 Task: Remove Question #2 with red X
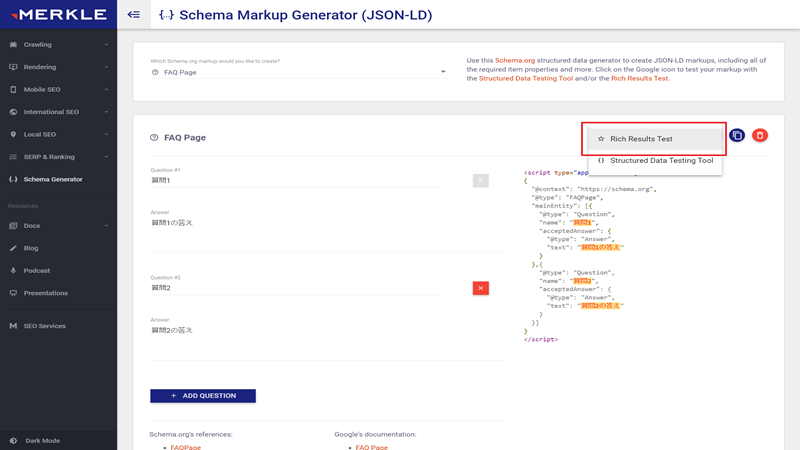481,288
